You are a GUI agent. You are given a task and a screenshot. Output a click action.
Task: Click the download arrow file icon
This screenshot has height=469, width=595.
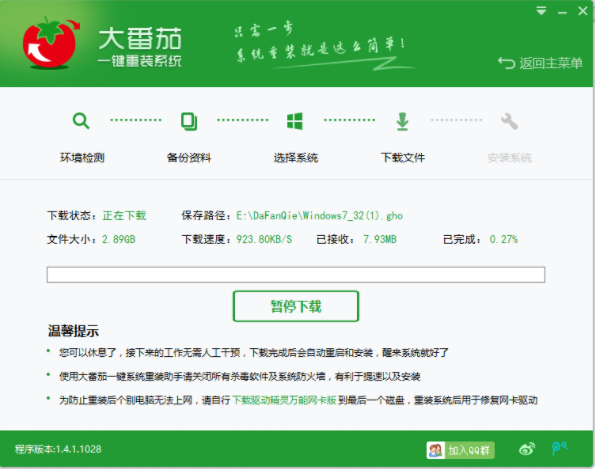402,121
